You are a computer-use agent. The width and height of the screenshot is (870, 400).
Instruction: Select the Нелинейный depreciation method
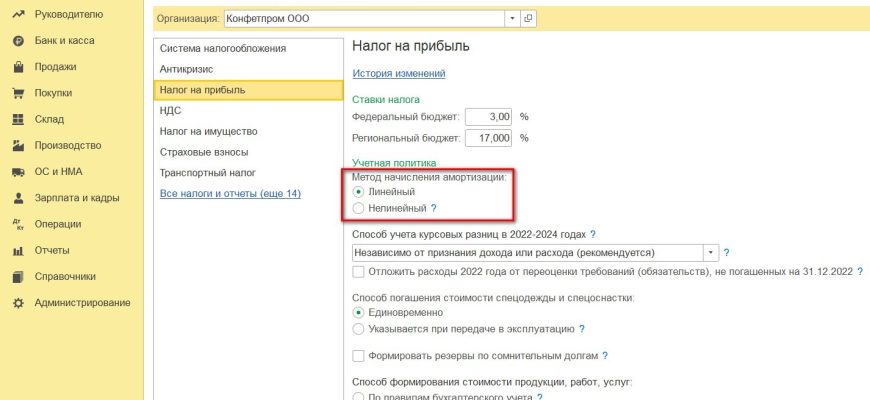pos(359,208)
